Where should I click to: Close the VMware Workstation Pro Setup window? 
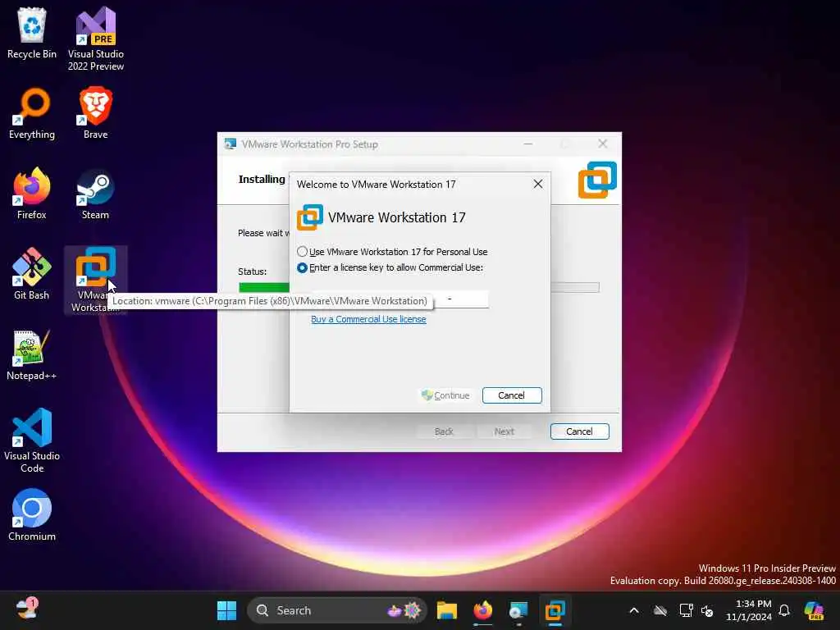[x=603, y=144]
